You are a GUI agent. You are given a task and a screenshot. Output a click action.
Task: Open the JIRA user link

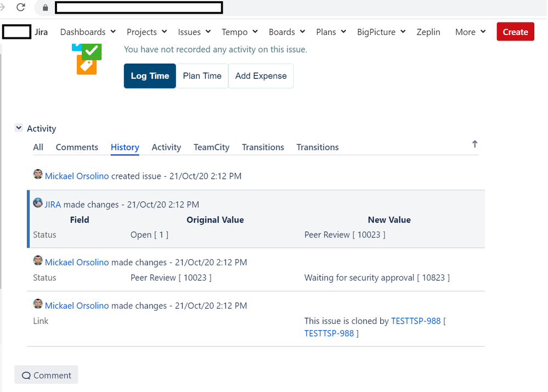53,204
